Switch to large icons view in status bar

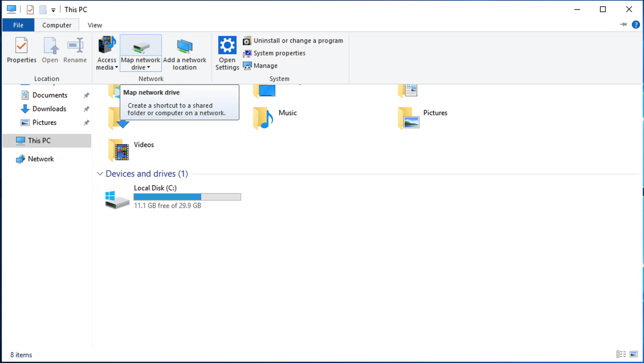coord(634,354)
